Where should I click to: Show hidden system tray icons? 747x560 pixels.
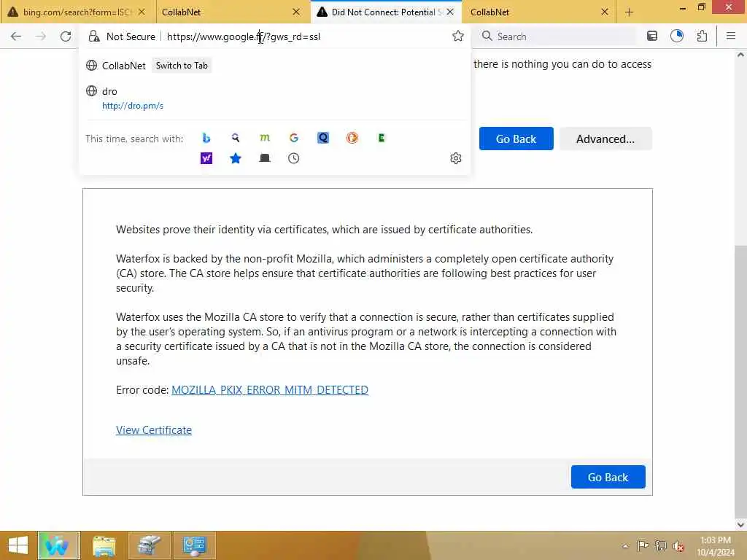pyautogui.click(x=625, y=545)
